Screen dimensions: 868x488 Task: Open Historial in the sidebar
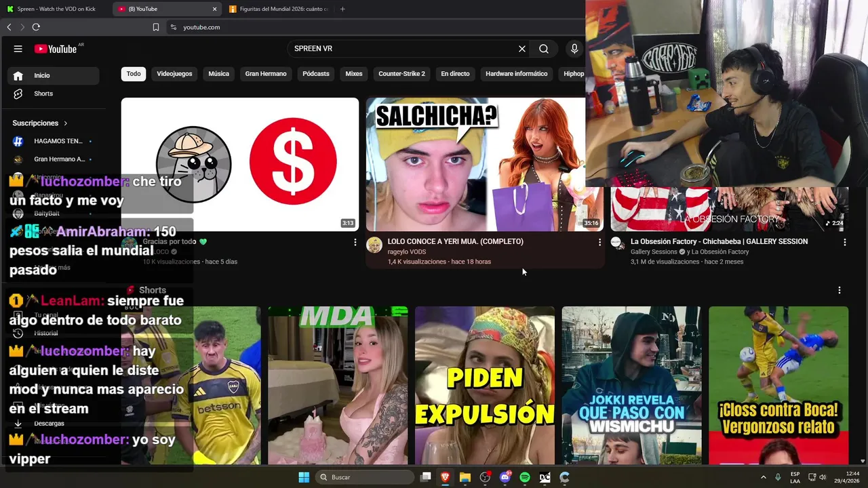tap(53, 333)
